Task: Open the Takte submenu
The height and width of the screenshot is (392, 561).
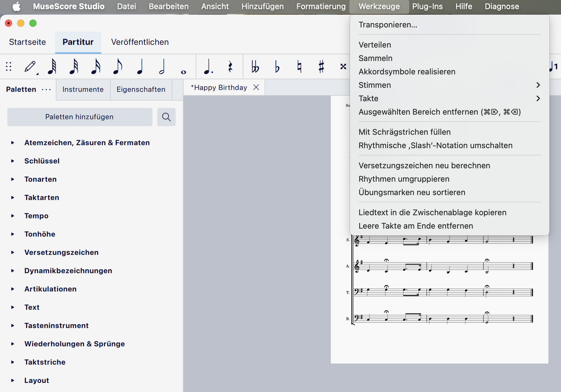Action: pos(449,99)
